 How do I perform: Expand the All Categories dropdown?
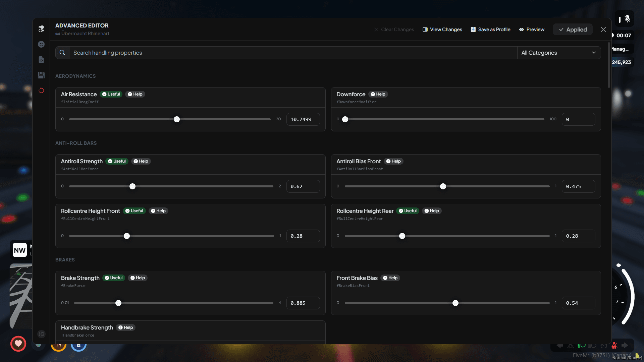click(558, 53)
